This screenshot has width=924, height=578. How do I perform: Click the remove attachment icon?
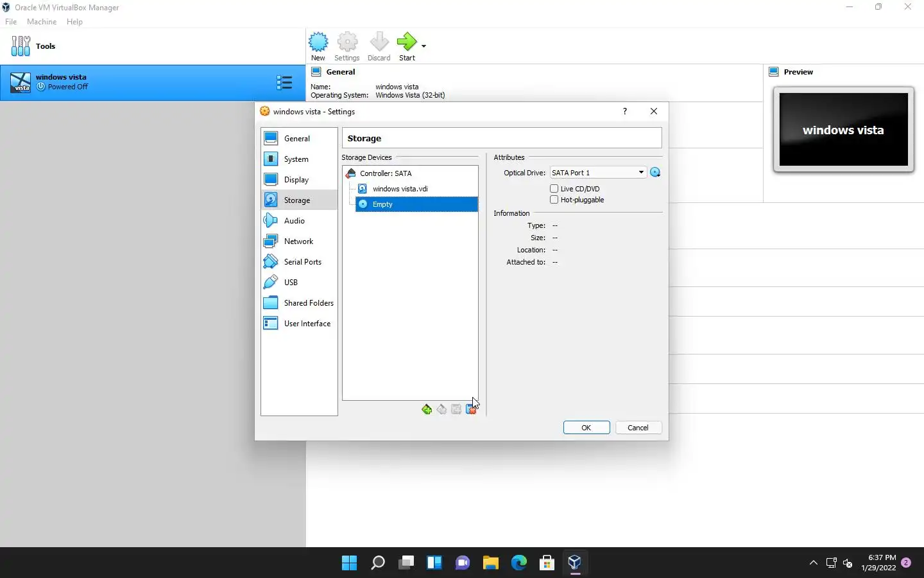coord(471,410)
